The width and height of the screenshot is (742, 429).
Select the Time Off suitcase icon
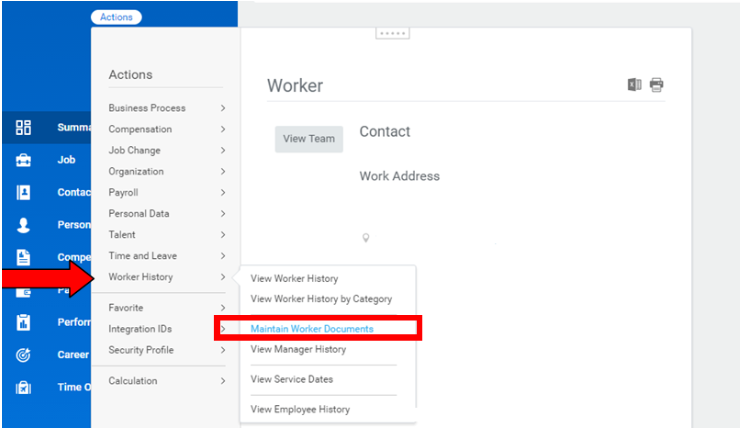coord(23,387)
